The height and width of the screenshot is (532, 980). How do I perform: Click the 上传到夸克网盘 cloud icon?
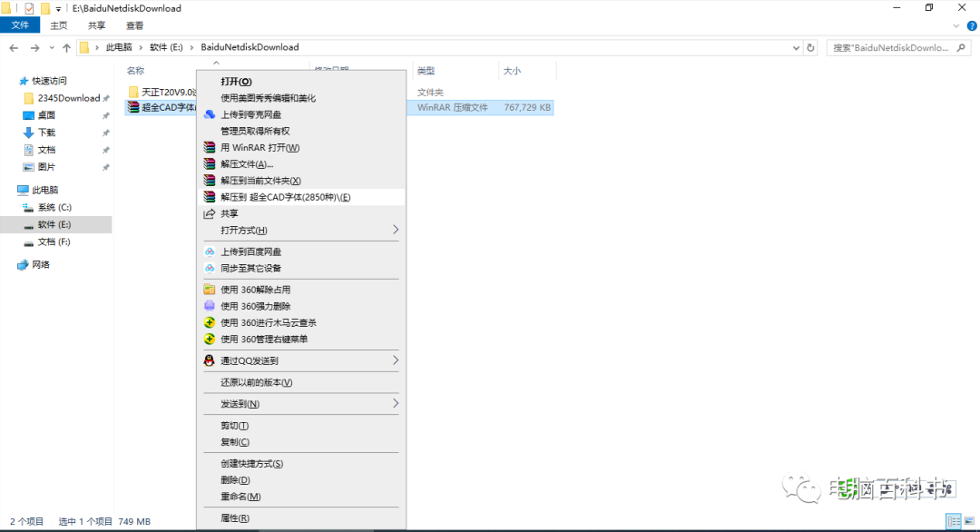click(x=210, y=114)
